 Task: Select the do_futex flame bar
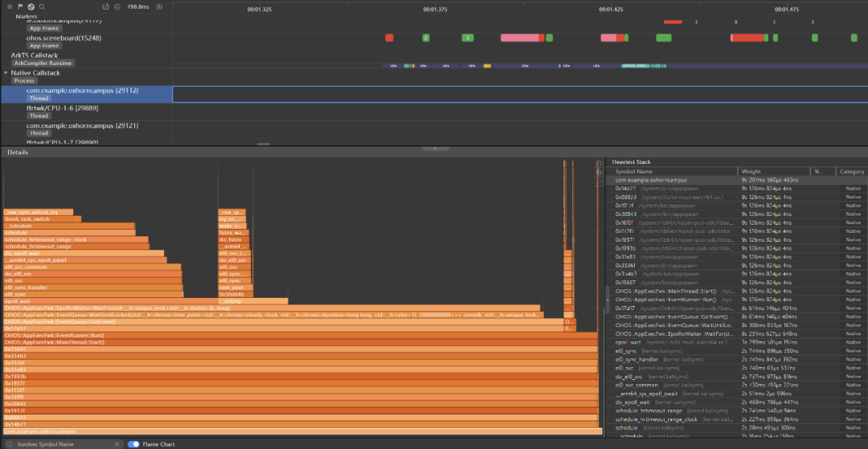(234, 239)
